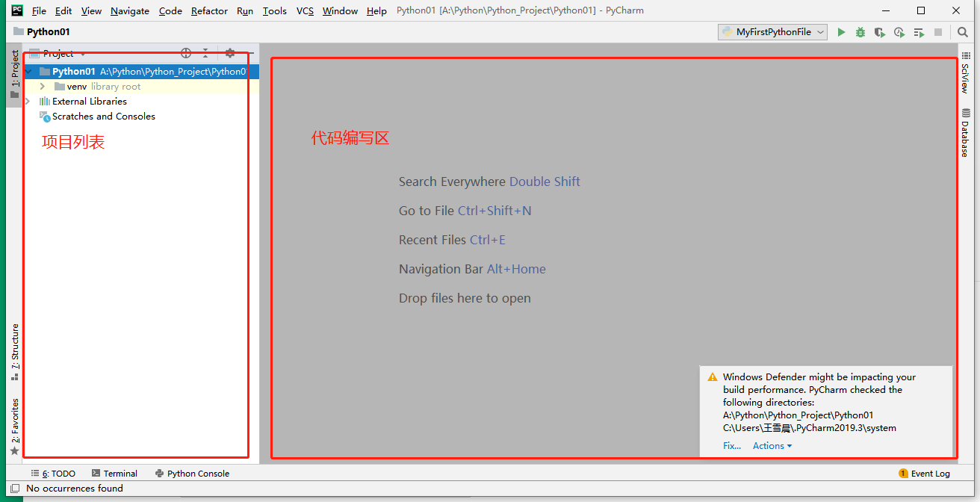Click the status bar tool windows toggle icon

(x=14, y=488)
